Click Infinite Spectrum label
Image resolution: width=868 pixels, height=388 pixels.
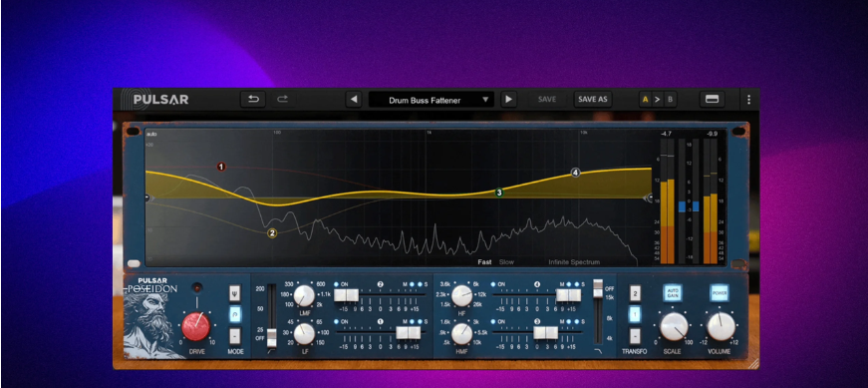click(574, 262)
